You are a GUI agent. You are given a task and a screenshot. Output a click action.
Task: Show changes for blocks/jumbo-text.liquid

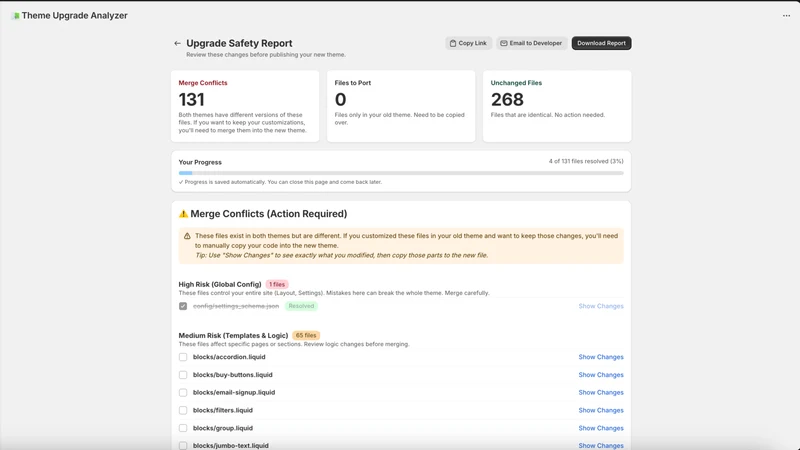click(x=601, y=445)
